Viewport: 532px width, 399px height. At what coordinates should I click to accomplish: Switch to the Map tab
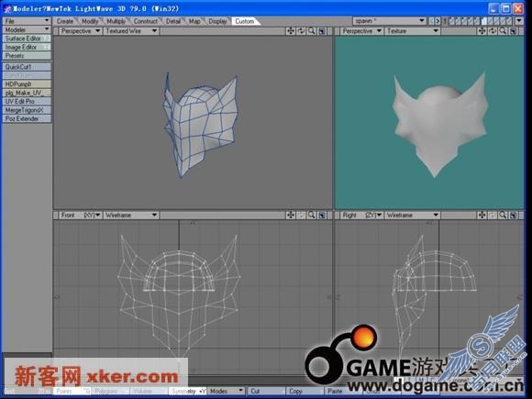194,21
